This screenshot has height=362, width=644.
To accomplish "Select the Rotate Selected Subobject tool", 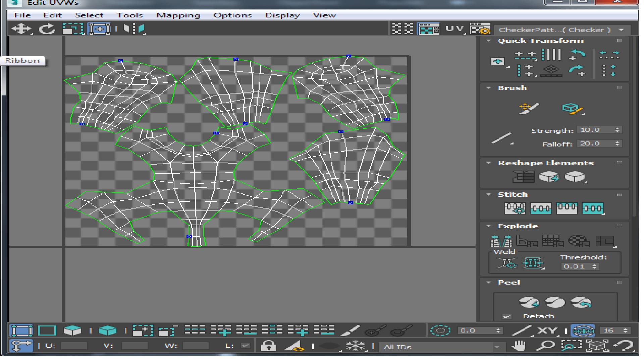I will click(47, 29).
